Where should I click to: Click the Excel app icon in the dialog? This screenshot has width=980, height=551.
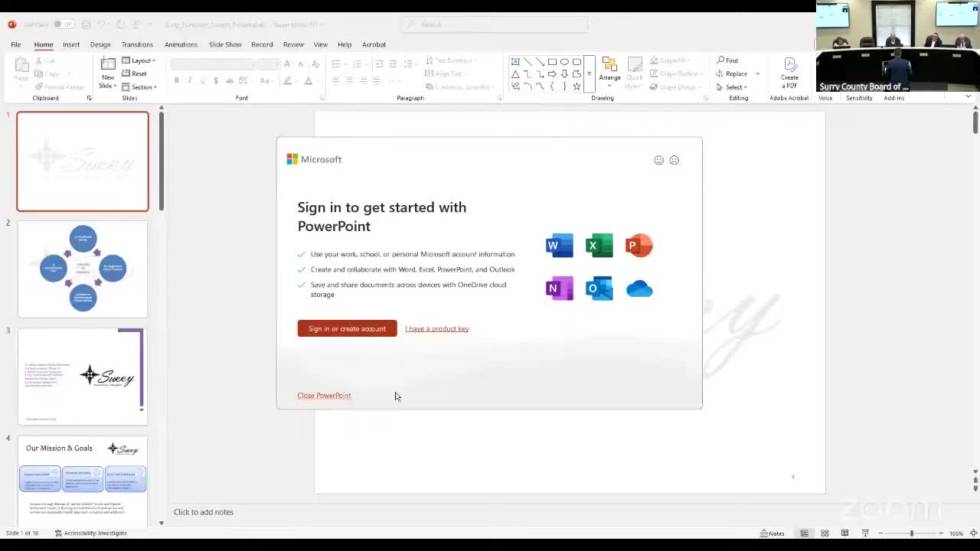coord(599,246)
